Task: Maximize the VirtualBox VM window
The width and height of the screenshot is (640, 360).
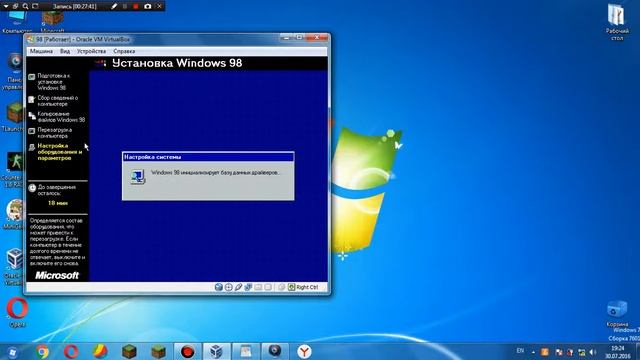Action: pos(299,38)
